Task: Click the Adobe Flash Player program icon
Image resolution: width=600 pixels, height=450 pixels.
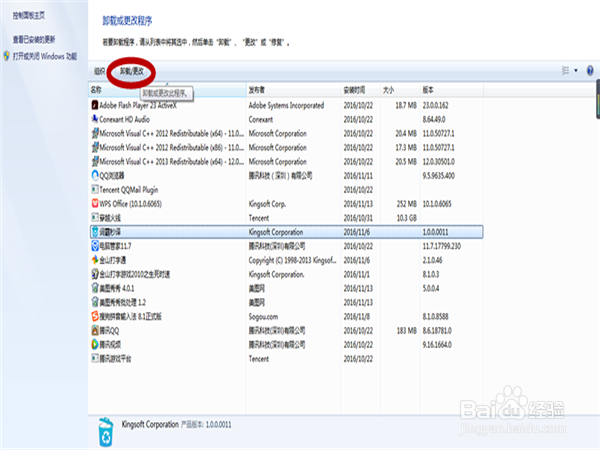Action: tap(95, 105)
